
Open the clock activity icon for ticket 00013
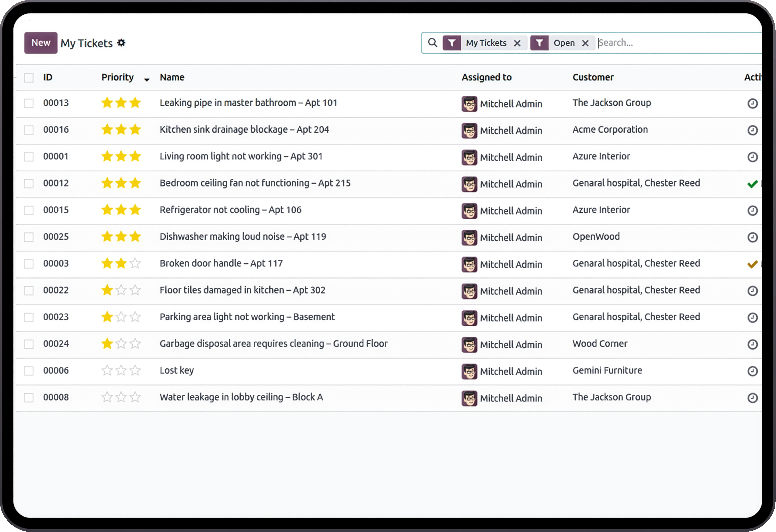(752, 104)
